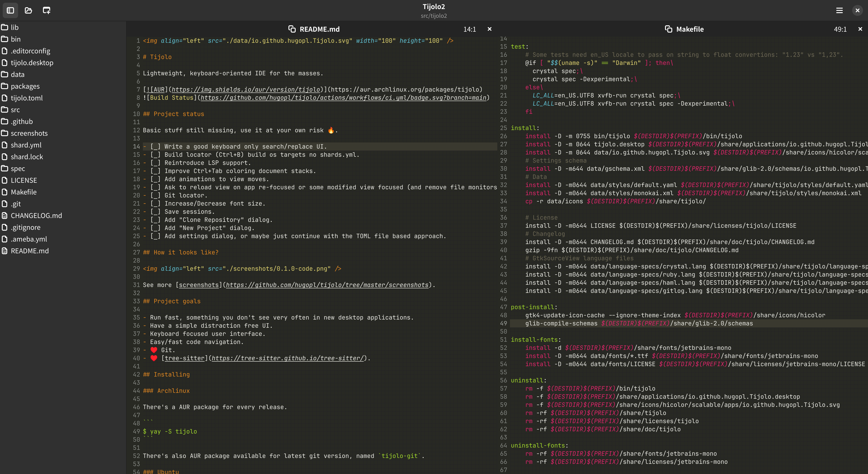Click the 'install-fonts:' target line

[x=536, y=340]
